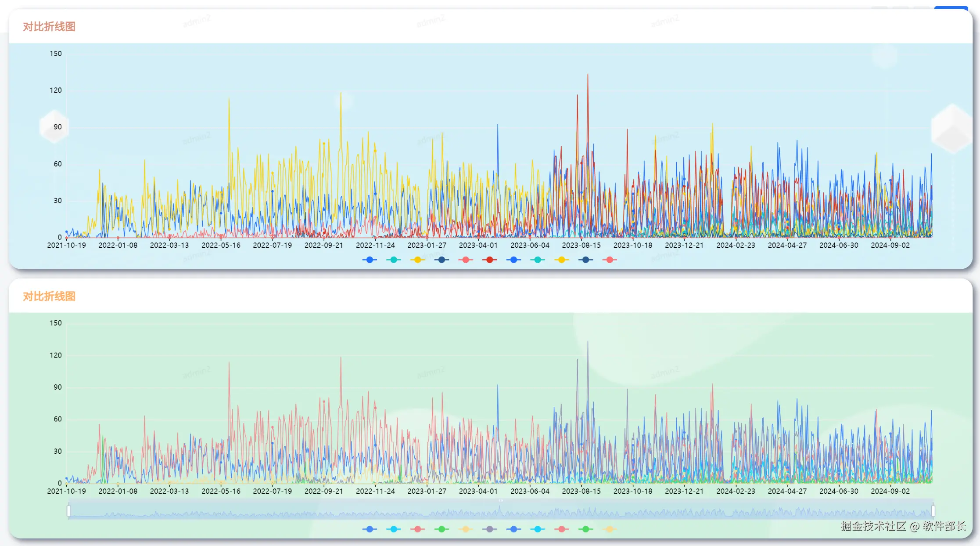Click first cyan legend icon in bottom chart
Viewport: 980px width, 546px height.
[x=394, y=529]
